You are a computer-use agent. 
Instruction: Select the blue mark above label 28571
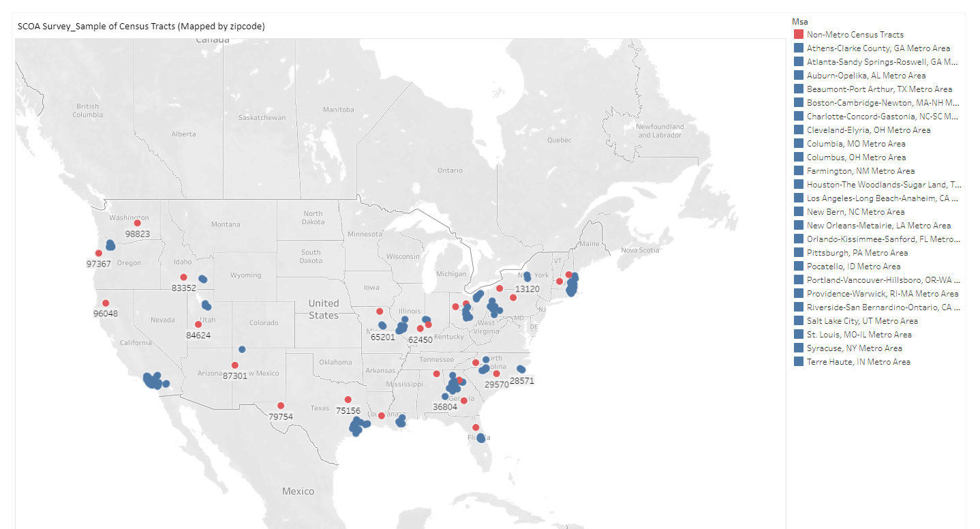pos(521,369)
